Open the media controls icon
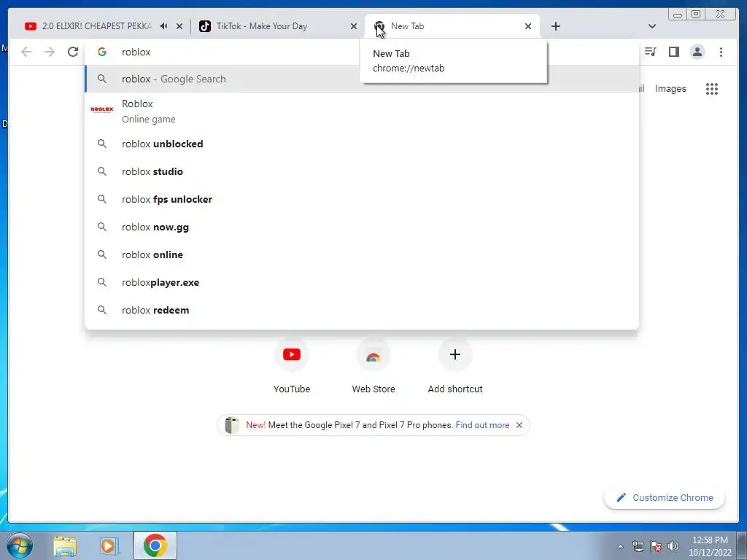This screenshot has width=747, height=560. coord(650,52)
